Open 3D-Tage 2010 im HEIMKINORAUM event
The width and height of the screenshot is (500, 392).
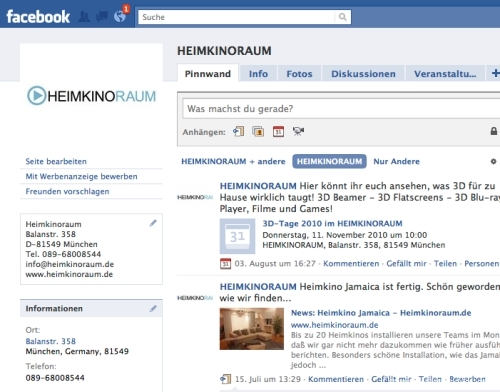pyautogui.click(x=332, y=223)
